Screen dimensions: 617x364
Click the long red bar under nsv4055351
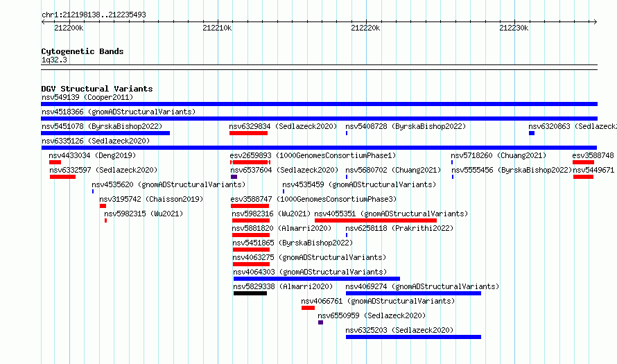tap(375, 220)
